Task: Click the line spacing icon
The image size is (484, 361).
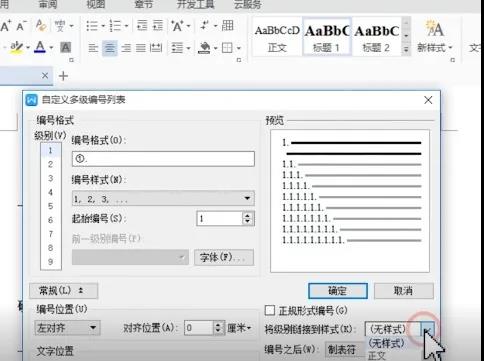Action: [177, 48]
